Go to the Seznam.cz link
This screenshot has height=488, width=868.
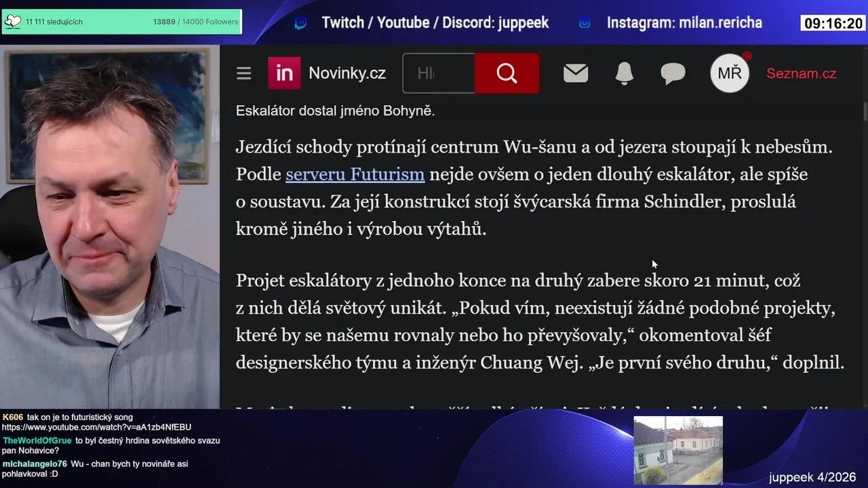pos(802,73)
